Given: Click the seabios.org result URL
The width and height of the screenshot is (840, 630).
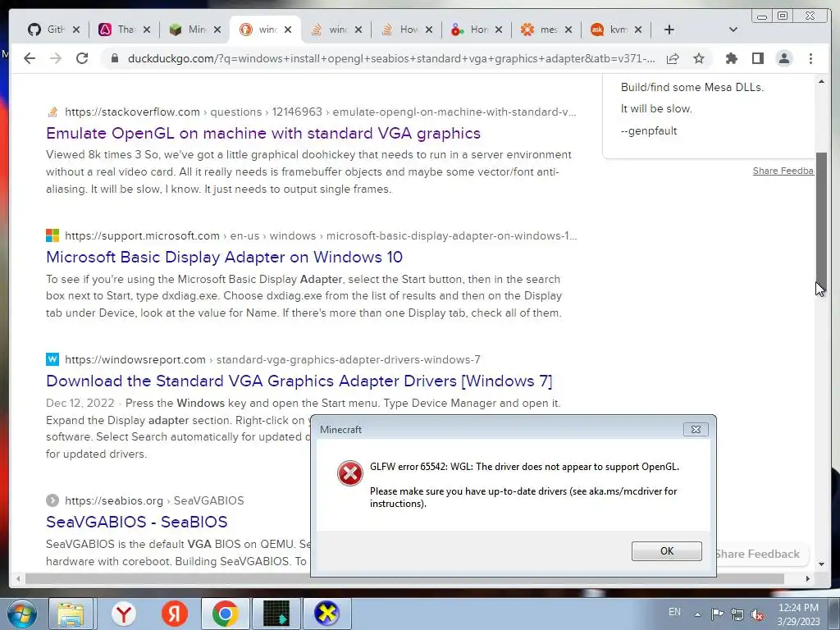Looking at the screenshot, I should [x=154, y=500].
